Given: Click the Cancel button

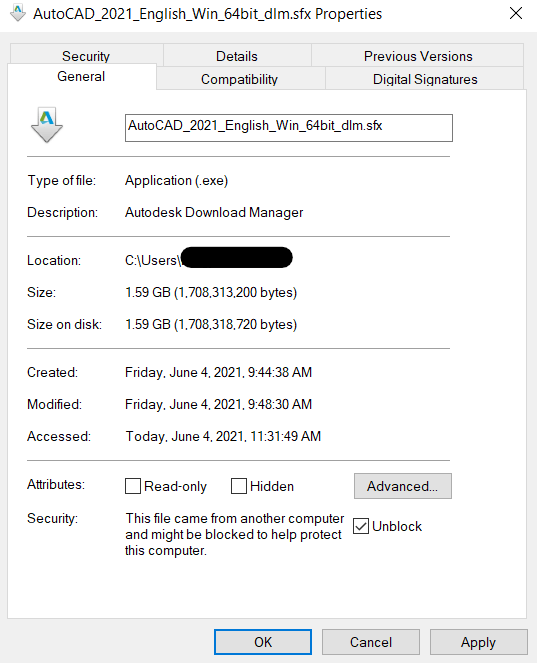Looking at the screenshot, I should coord(371,642).
